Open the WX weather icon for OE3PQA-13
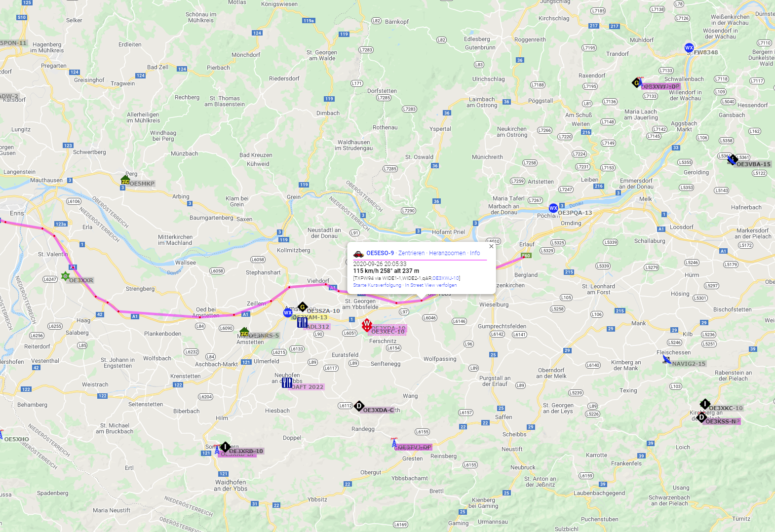The height and width of the screenshot is (532, 775). [553, 208]
